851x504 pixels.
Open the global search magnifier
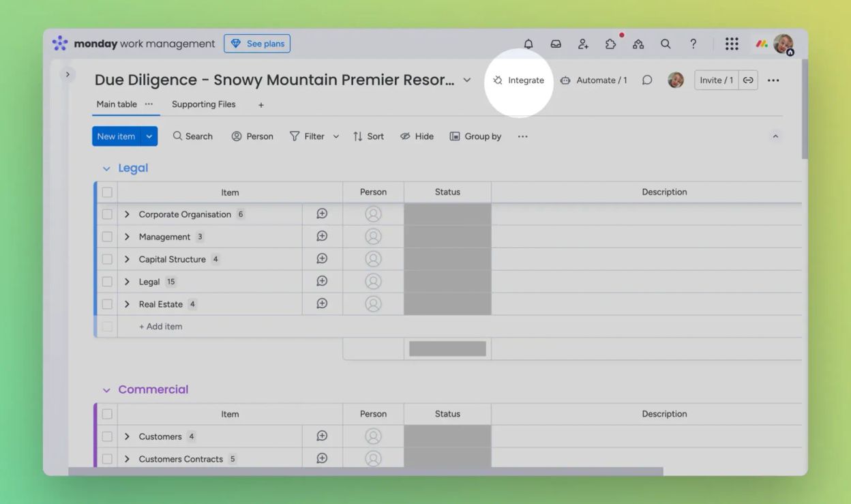pyautogui.click(x=666, y=43)
